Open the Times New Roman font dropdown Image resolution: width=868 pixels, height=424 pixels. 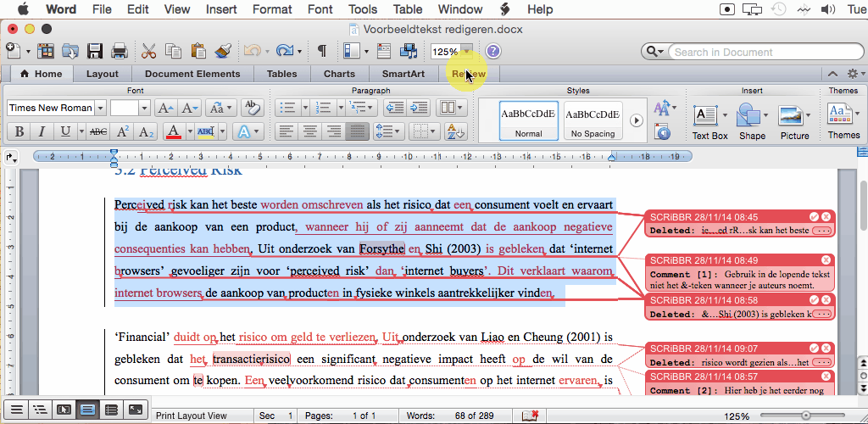point(100,108)
